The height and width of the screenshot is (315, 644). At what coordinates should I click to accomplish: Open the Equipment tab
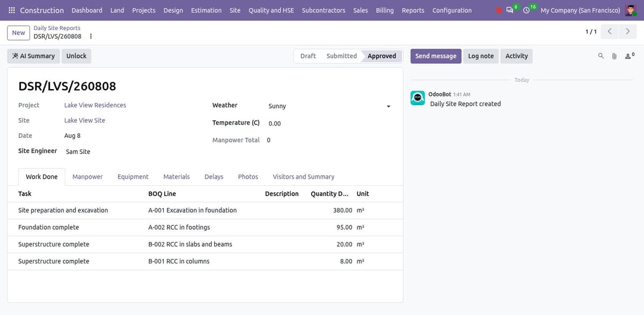click(x=133, y=177)
